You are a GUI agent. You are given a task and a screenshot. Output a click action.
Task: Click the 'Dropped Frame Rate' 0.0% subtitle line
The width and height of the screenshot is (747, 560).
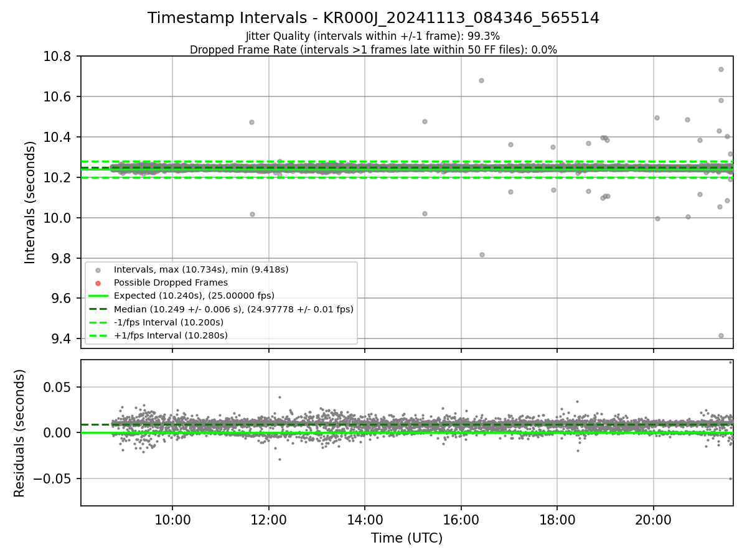(374, 50)
